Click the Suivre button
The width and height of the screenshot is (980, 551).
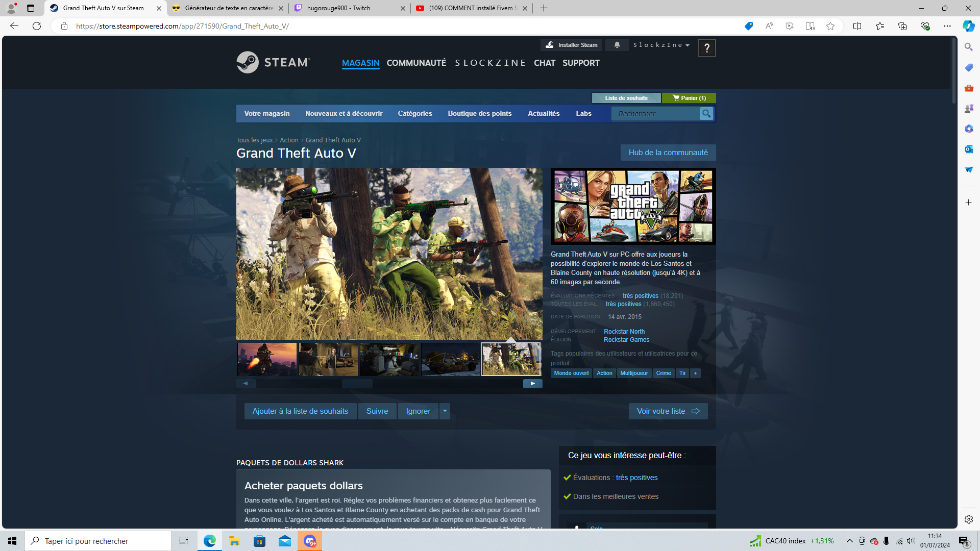pos(377,411)
